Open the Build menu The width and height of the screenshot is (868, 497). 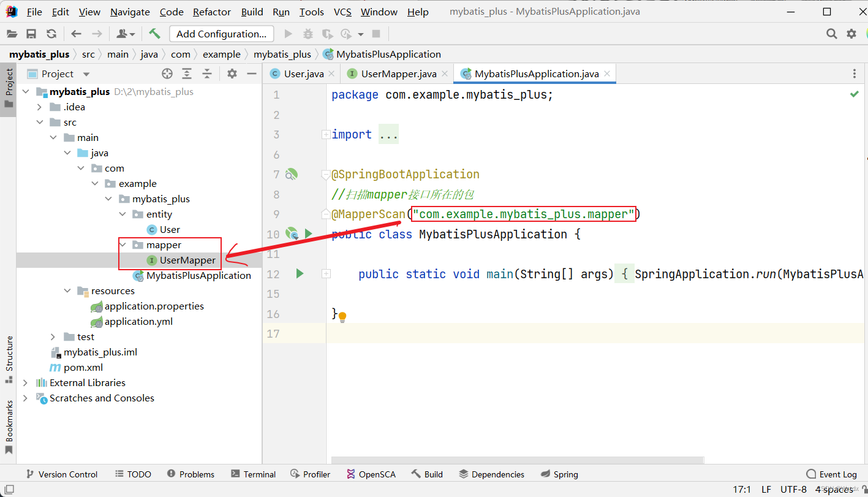(252, 12)
